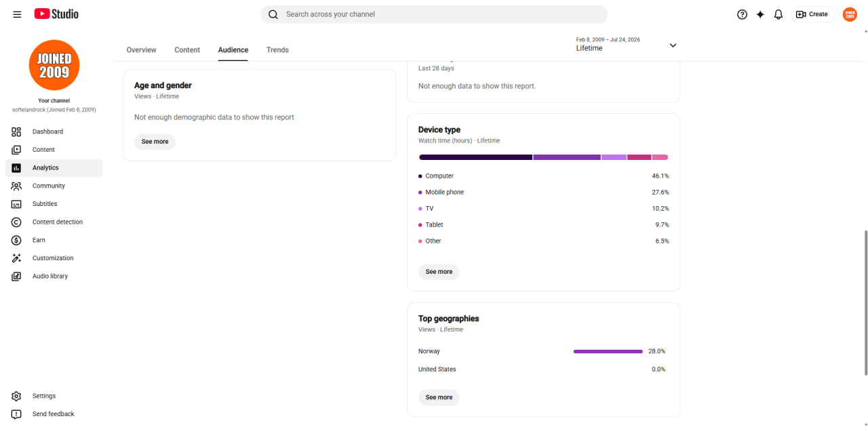Click See more under Age and gender
Viewport: 868px width, 427px height.
click(155, 142)
